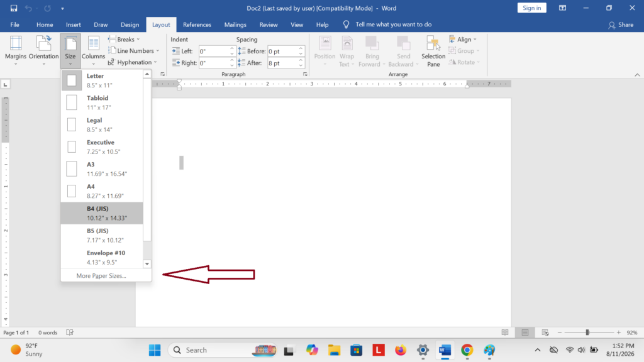Select Letter 8.5" x 11" paper size

pos(102,80)
